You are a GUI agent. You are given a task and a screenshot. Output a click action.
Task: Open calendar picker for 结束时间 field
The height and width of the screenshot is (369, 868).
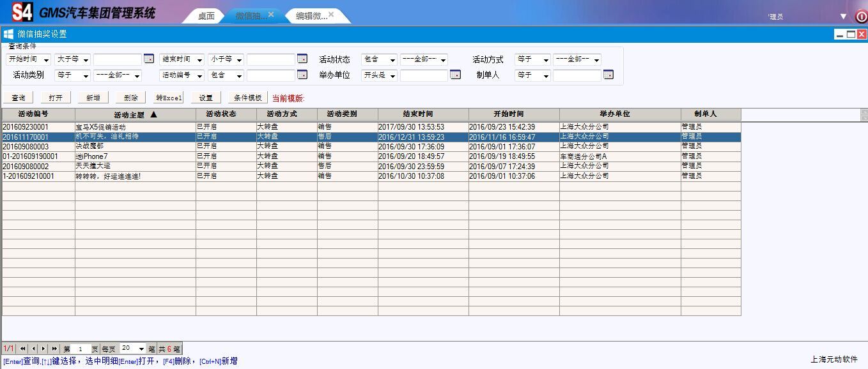[302, 59]
